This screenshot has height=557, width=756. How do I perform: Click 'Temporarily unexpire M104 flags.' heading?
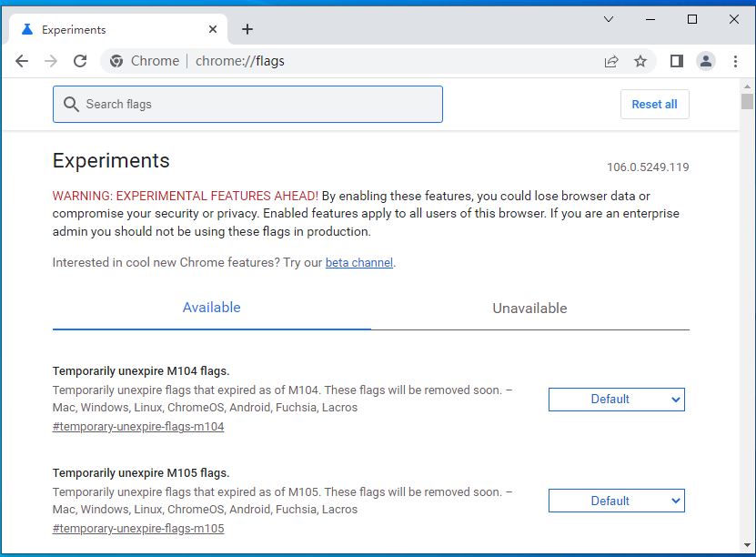tap(141, 371)
